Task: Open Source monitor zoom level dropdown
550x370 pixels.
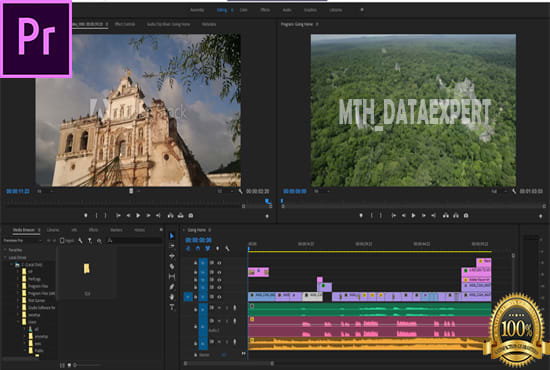Action: [45, 191]
